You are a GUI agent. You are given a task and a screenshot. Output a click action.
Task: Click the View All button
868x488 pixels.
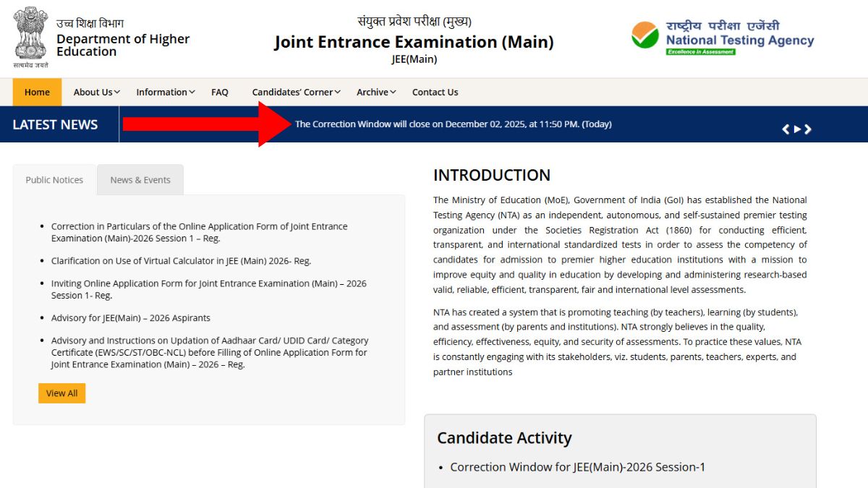point(61,393)
